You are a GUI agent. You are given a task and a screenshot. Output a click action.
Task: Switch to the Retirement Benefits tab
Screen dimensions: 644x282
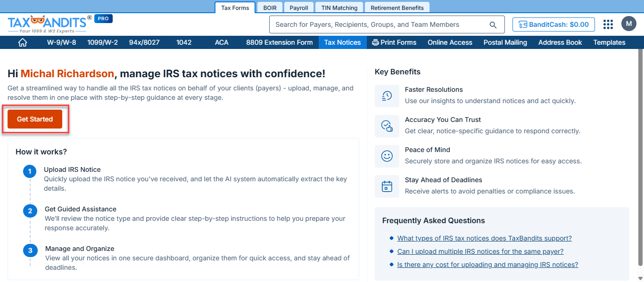coord(397,8)
